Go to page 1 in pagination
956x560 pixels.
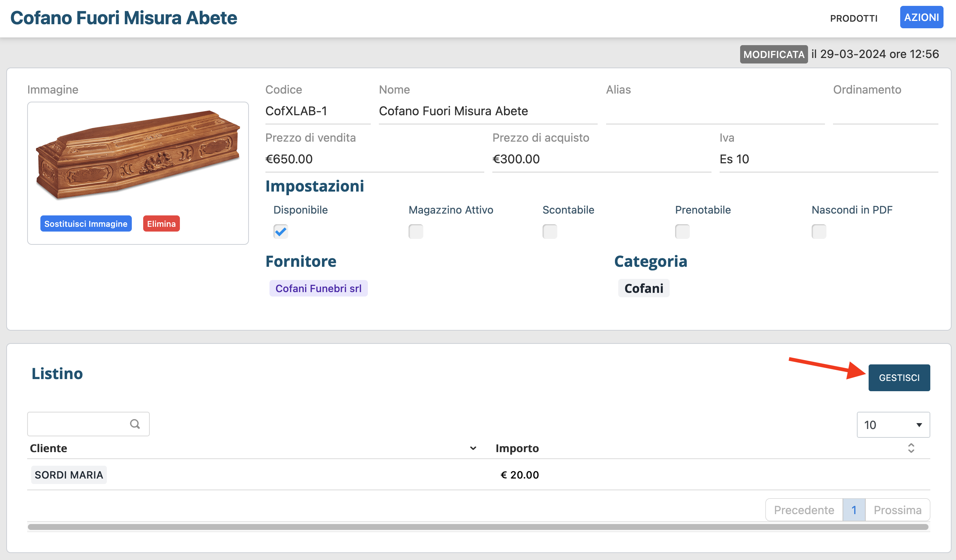click(x=854, y=510)
